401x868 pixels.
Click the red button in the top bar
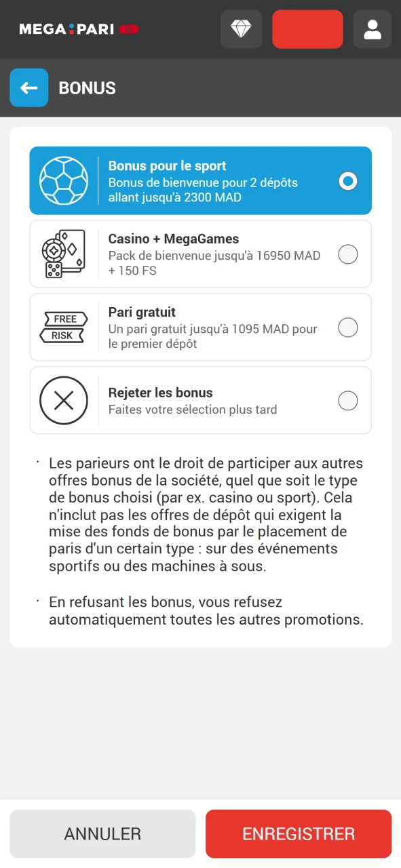(307, 29)
